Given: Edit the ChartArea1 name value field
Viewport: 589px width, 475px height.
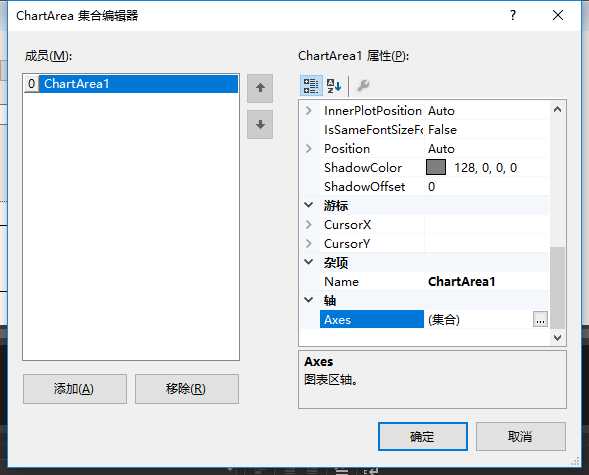Looking at the screenshot, I should tap(487, 282).
